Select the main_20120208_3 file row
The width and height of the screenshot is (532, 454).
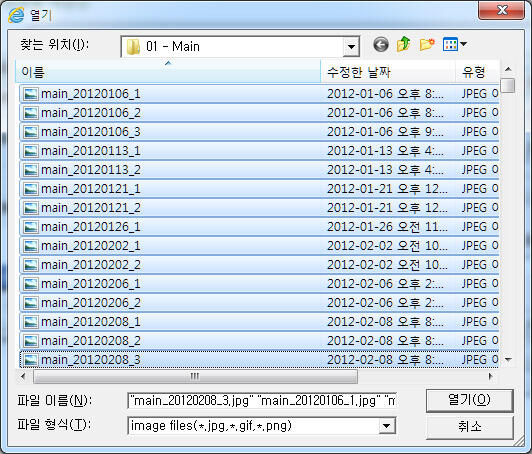pos(259,360)
